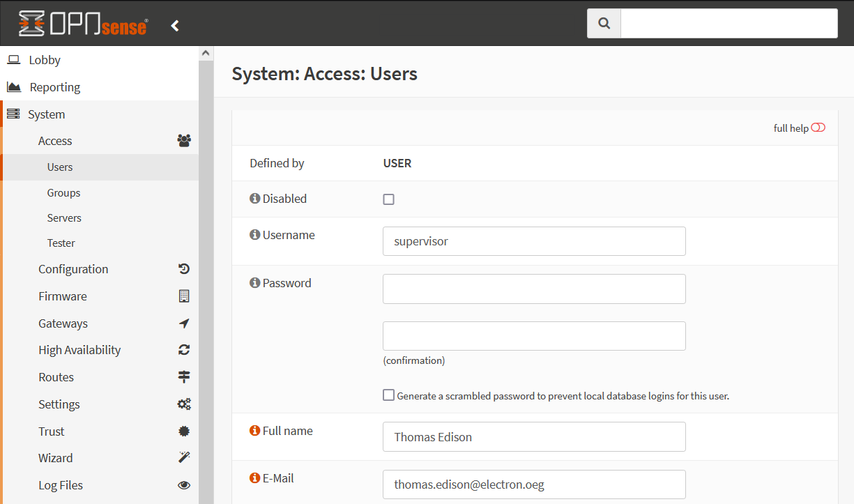
Task: Focus the Username input field
Action: 534,241
